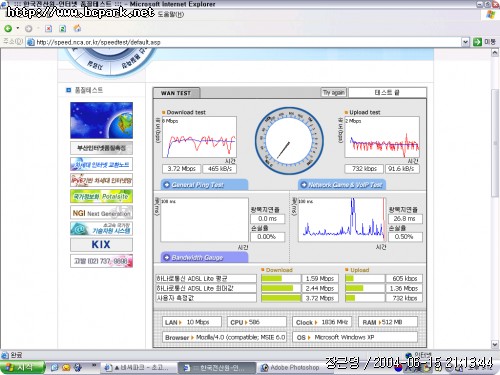The width and height of the screenshot is (500, 375).
Task: Open the address bar dropdown arrow
Action: [465, 42]
